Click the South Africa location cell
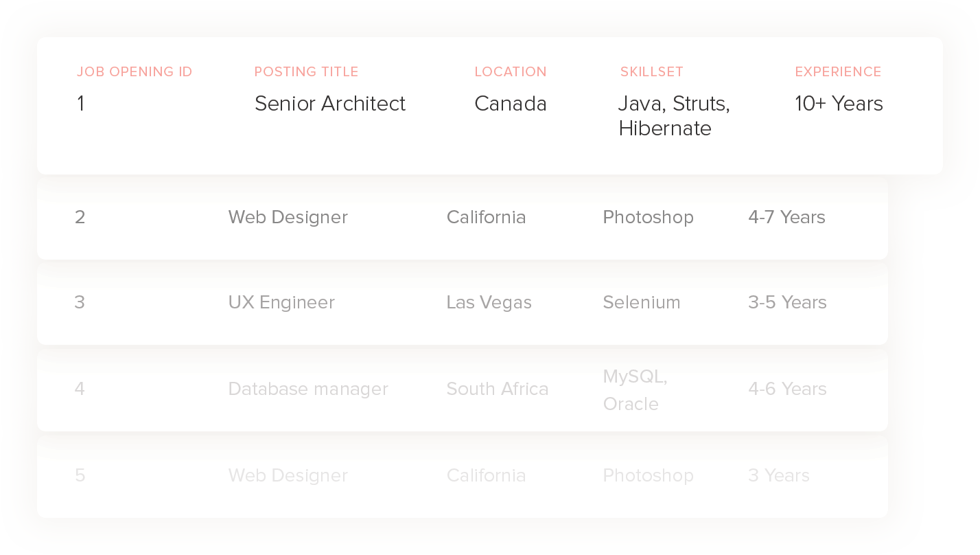The height and width of the screenshot is (555, 980). click(x=498, y=389)
